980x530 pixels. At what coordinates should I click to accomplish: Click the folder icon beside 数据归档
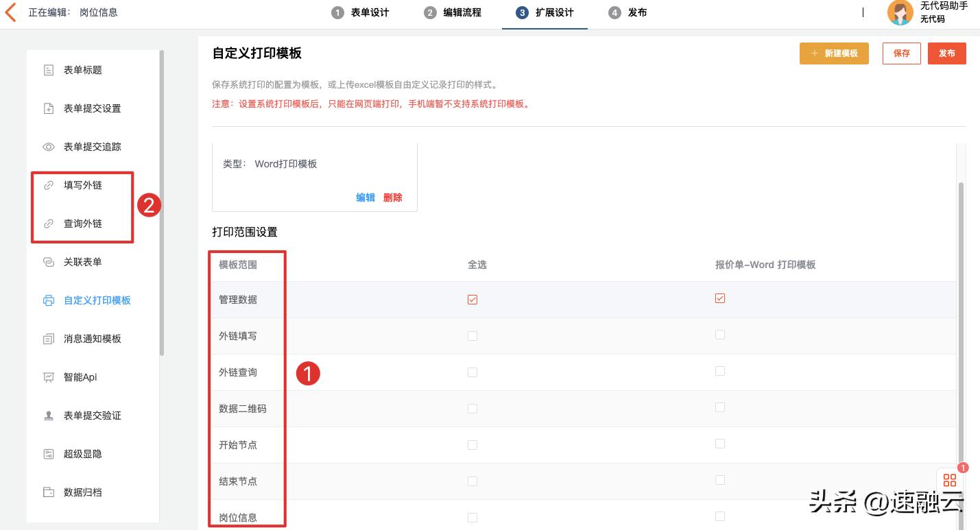(49, 492)
